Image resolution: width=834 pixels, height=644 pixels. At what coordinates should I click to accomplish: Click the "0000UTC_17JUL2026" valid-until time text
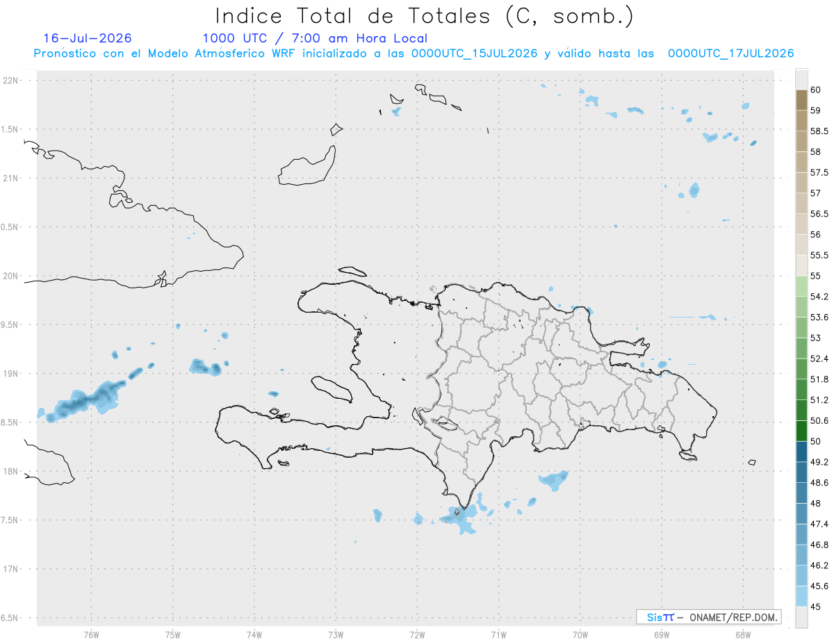[731, 53]
